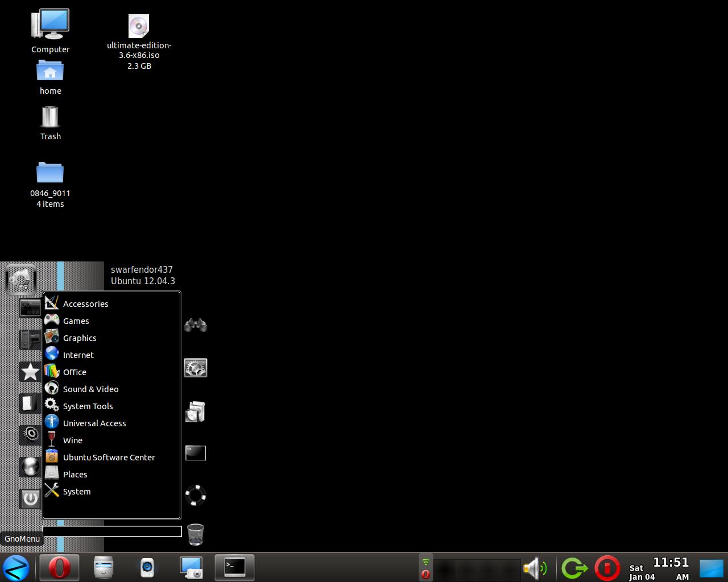Click the power button in GnoMenu sidebar

pos(30,499)
